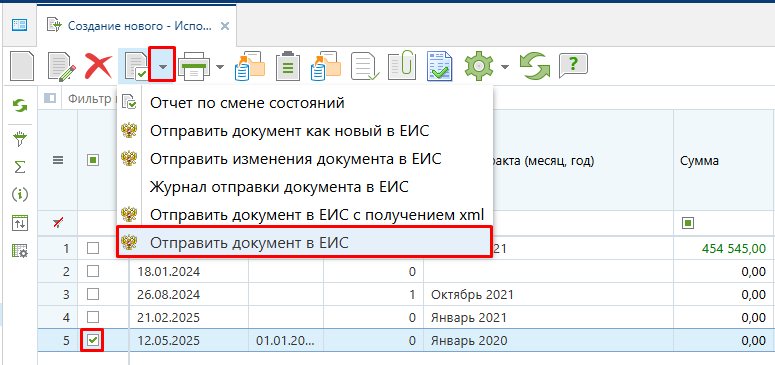Click the clipboard list icon

click(287, 66)
